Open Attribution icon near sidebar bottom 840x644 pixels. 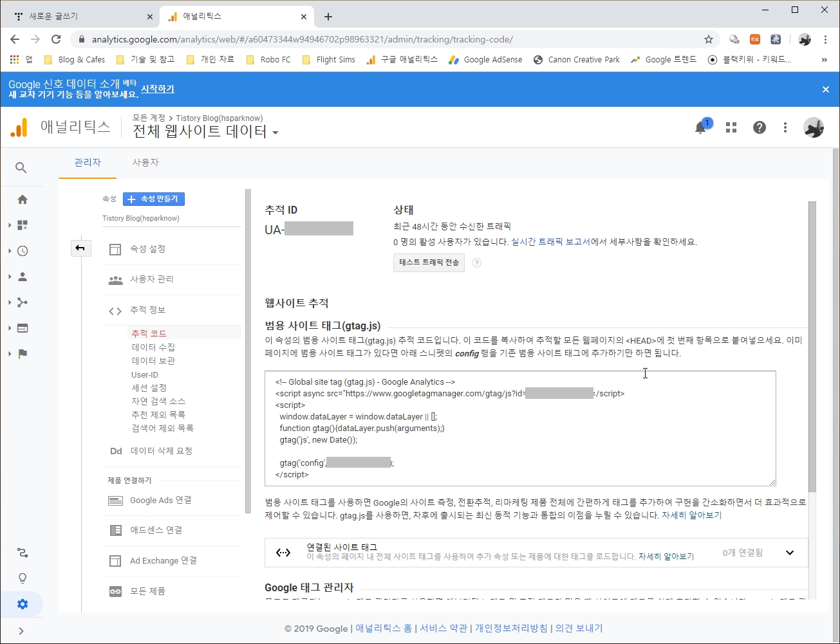(x=23, y=553)
